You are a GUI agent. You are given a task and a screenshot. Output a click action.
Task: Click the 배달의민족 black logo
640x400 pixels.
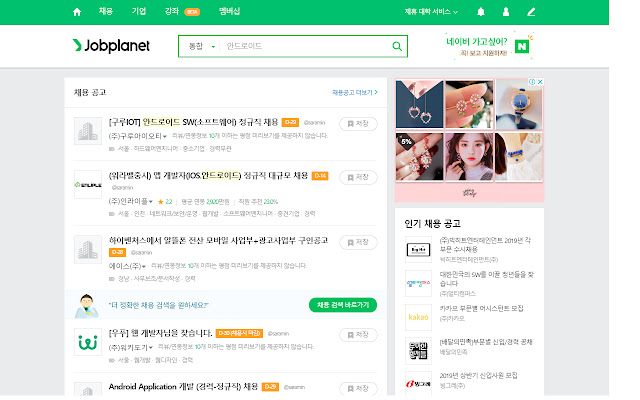[x=418, y=351]
